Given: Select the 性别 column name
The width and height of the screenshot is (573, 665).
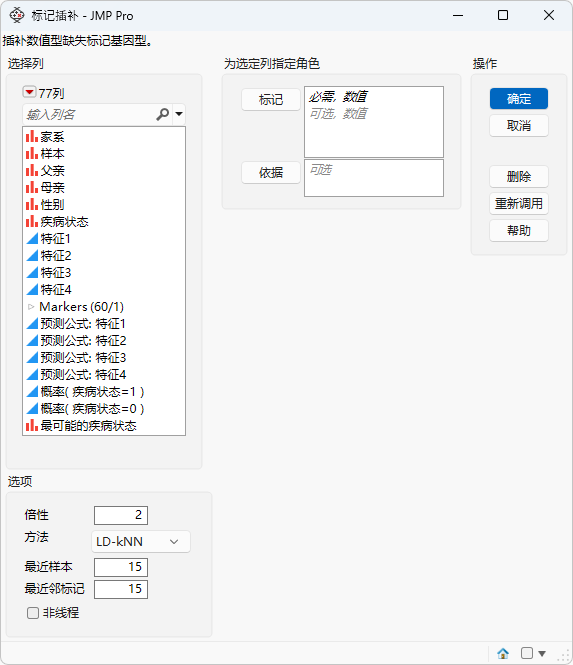Looking at the screenshot, I should tap(53, 204).
